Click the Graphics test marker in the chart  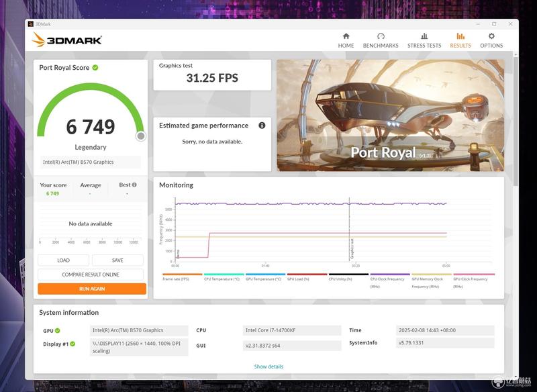tap(352, 249)
